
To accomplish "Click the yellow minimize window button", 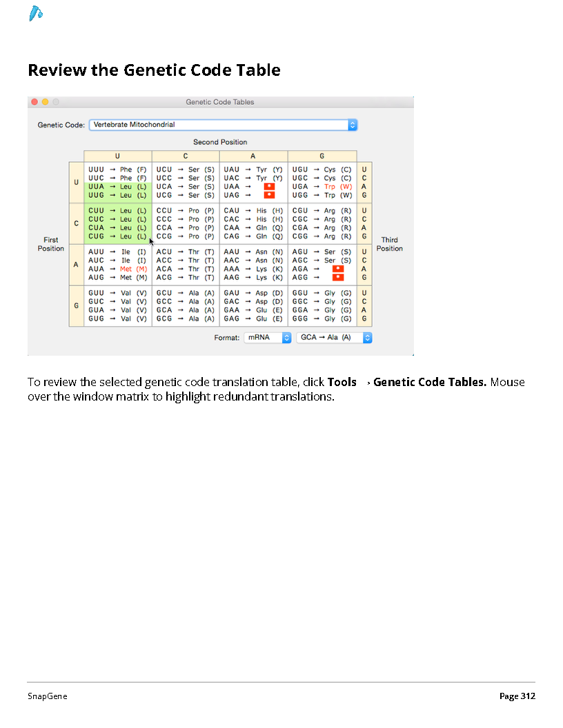I will click(45, 101).
